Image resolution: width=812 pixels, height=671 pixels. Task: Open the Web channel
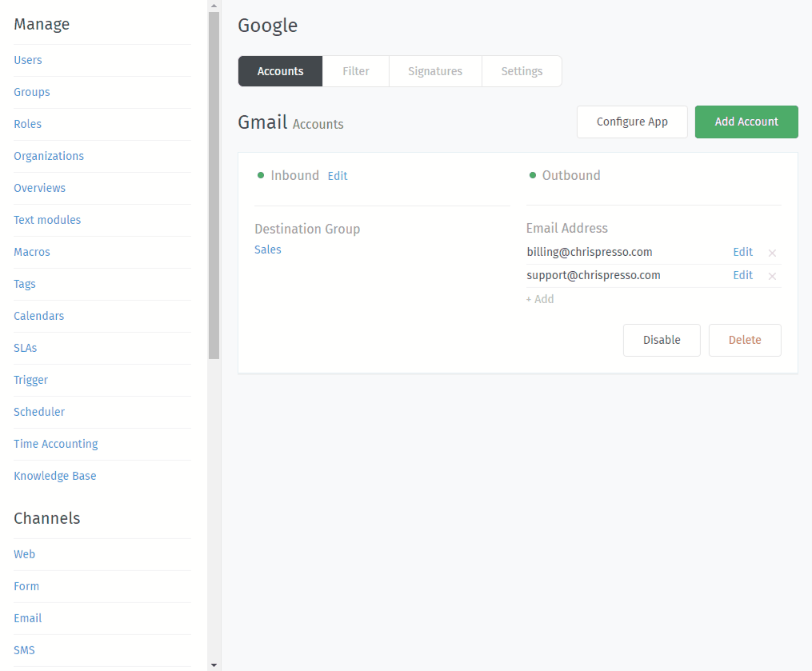point(24,554)
